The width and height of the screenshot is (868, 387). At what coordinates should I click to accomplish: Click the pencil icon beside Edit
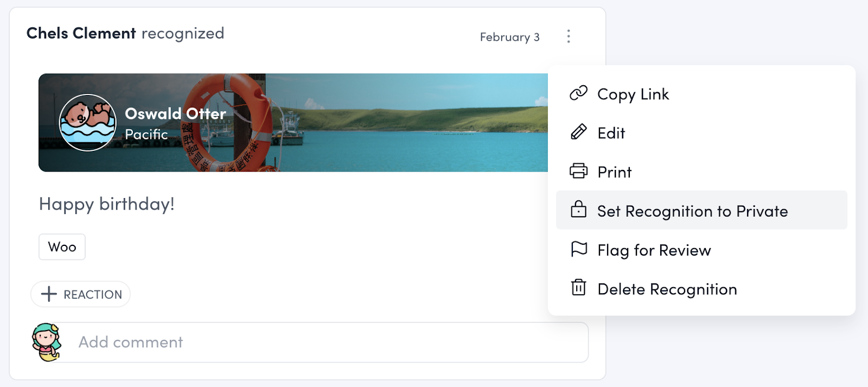[x=578, y=132]
